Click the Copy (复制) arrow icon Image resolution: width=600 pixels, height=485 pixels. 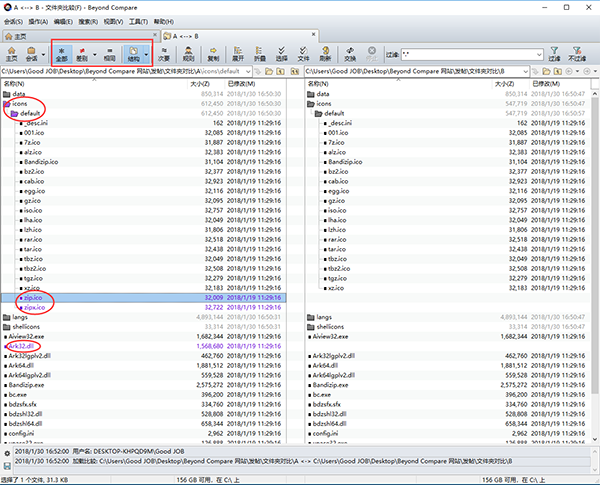coord(213,54)
